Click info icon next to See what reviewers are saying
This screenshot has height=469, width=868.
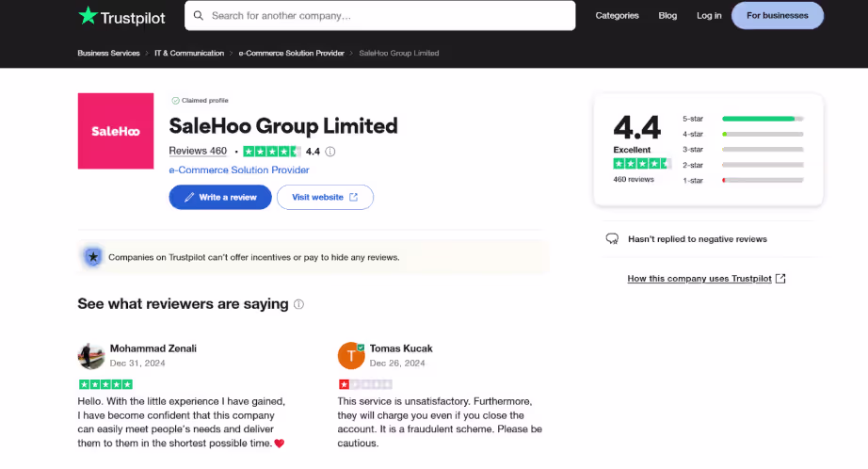coord(299,304)
